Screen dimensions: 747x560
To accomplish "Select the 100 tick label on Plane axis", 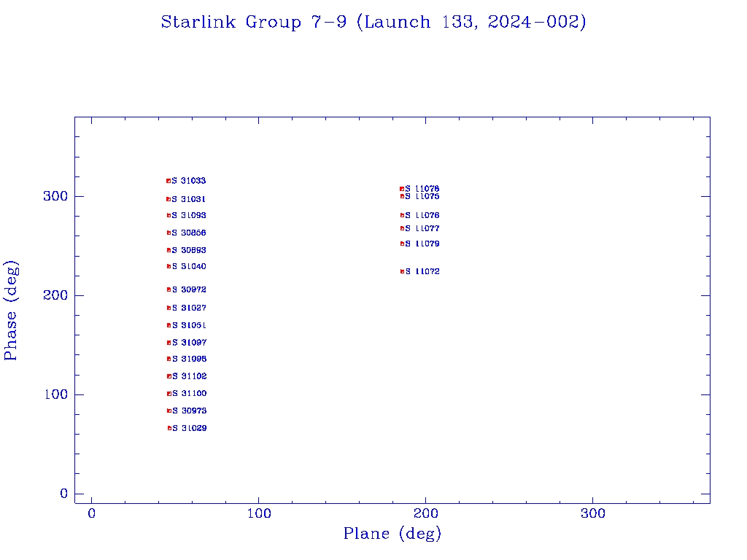I will tap(259, 513).
